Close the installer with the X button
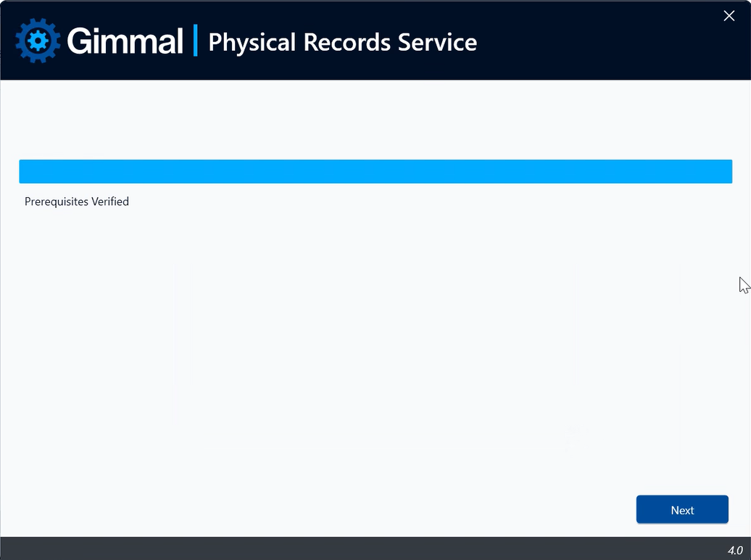This screenshot has width=751, height=560. coord(729,16)
